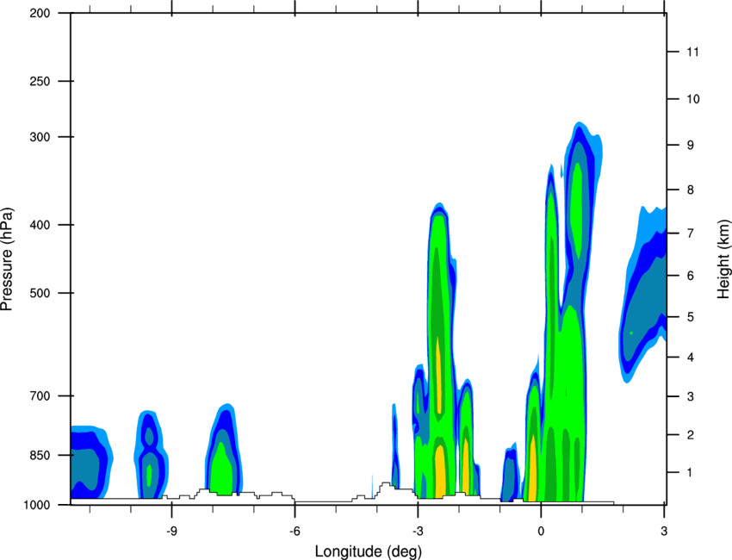
Task: Pick the 10 km height tick label
Action: [x=692, y=99]
